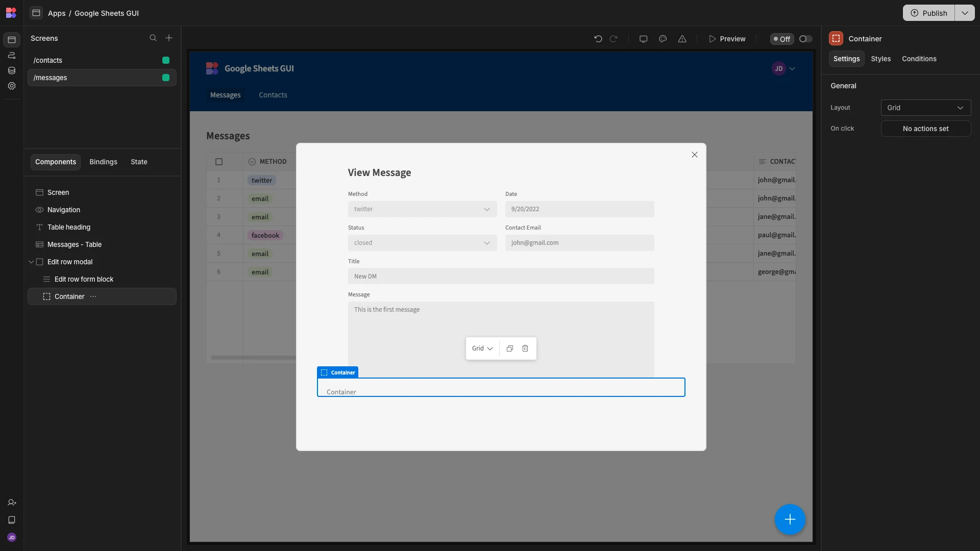Open the settings gear sidebar icon

[12, 86]
